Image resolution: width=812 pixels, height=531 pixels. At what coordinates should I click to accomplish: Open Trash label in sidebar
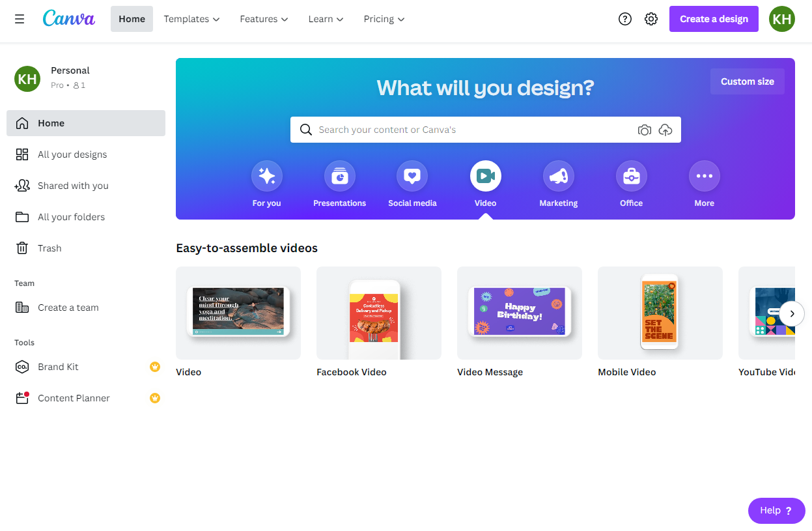(49, 248)
